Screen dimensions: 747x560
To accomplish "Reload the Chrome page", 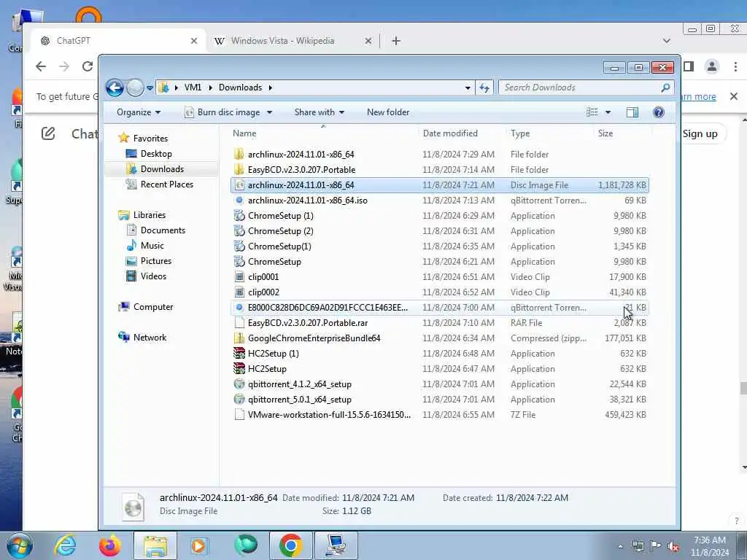I will [x=88, y=66].
